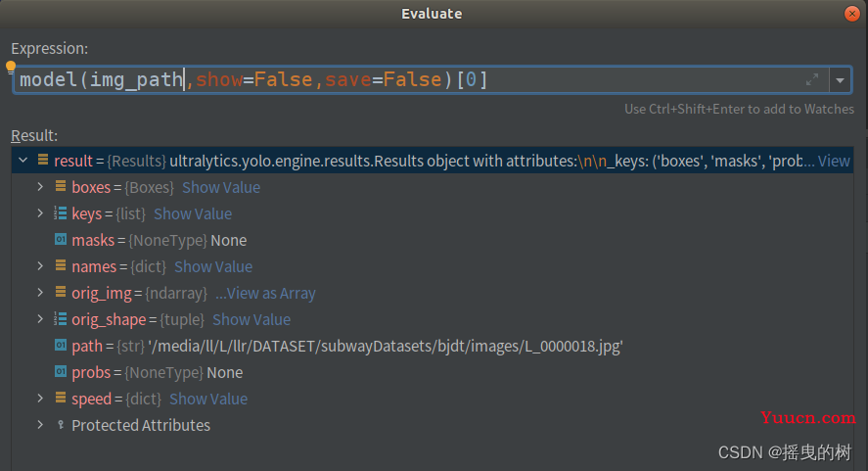This screenshot has width=868, height=471.
Task: Click the path string value icon
Action: [61, 346]
